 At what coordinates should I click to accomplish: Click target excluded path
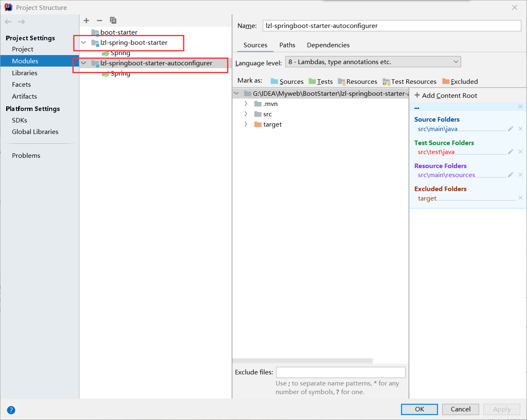[x=427, y=198]
